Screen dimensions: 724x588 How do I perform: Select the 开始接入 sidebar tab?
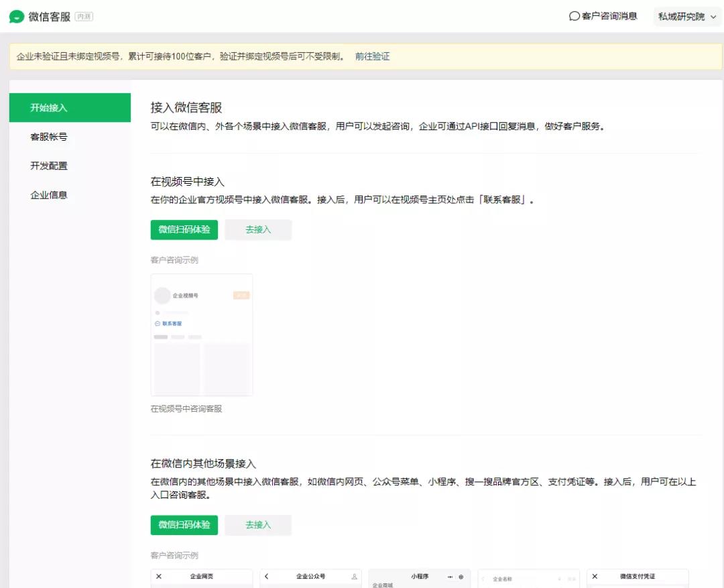click(70, 108)
